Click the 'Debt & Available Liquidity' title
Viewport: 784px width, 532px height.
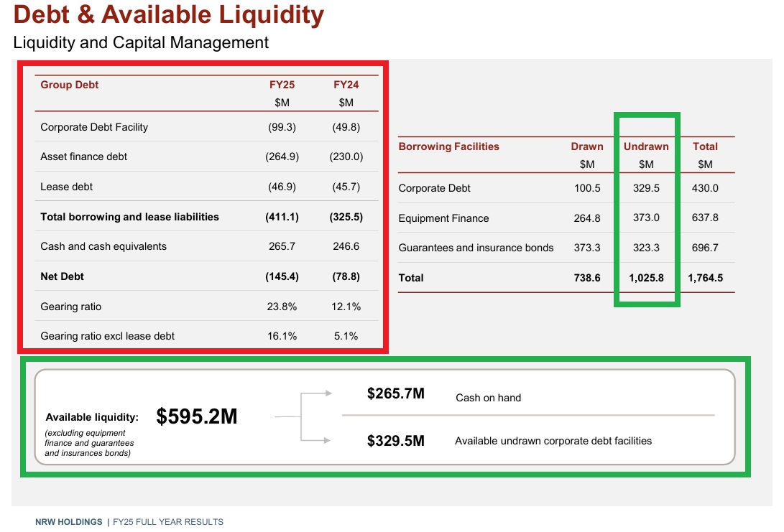(168, 15)
